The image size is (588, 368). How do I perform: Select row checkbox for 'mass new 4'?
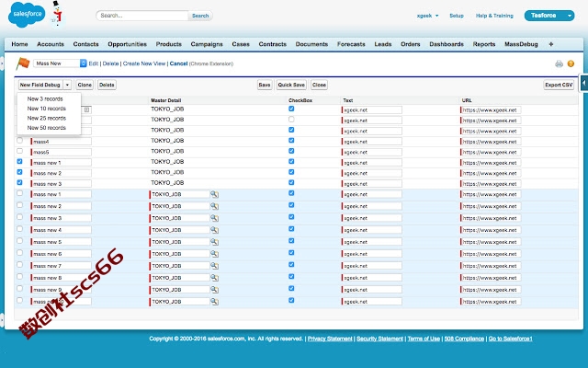(x=19, y=229)
